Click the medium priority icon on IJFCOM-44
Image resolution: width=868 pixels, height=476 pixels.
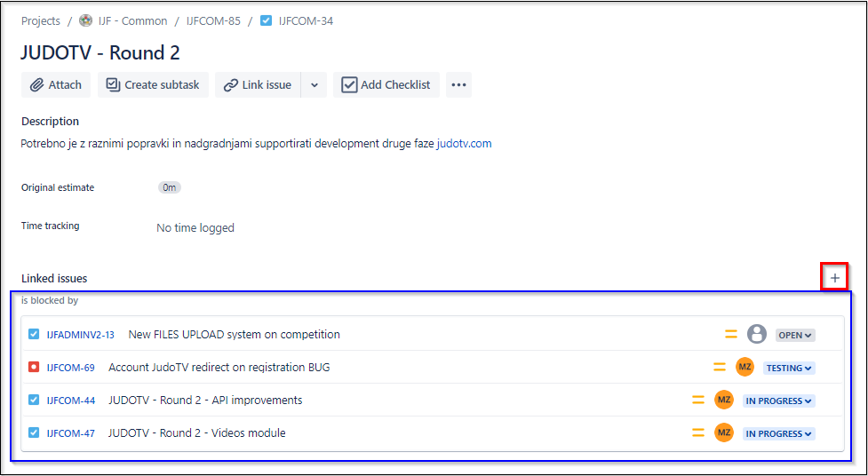click(698, 400)
